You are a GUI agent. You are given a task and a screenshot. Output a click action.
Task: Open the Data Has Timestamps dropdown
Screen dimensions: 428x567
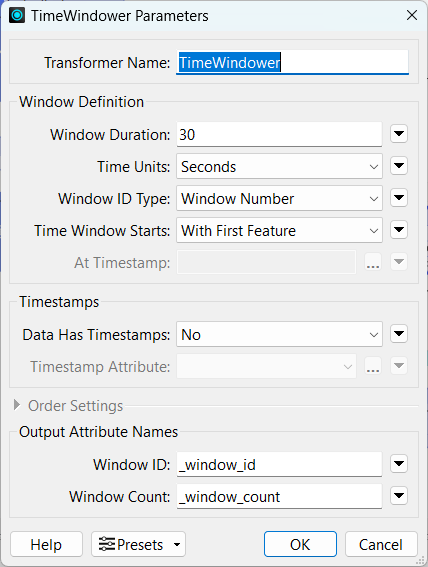pyautogui.click(x=279, y=334)
